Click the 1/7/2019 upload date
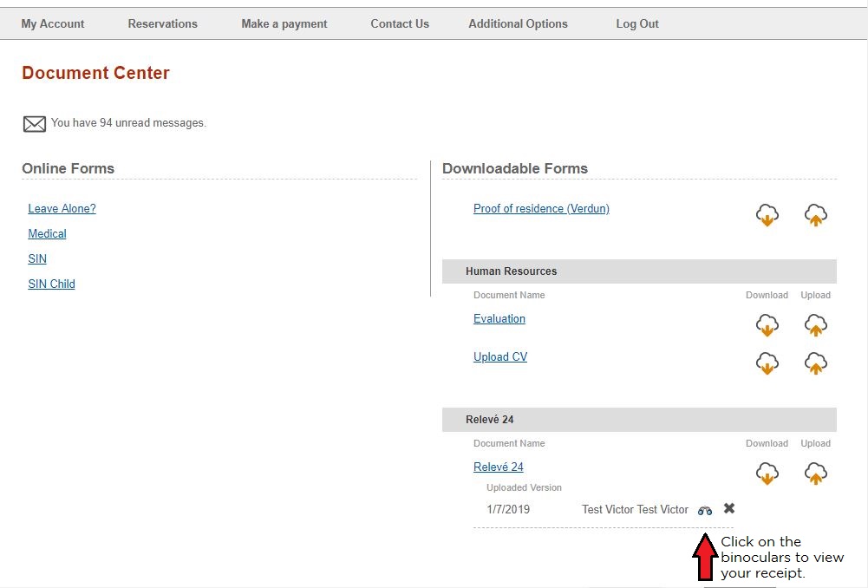Viewport: 868px width, 588px height. pos(508,509)
